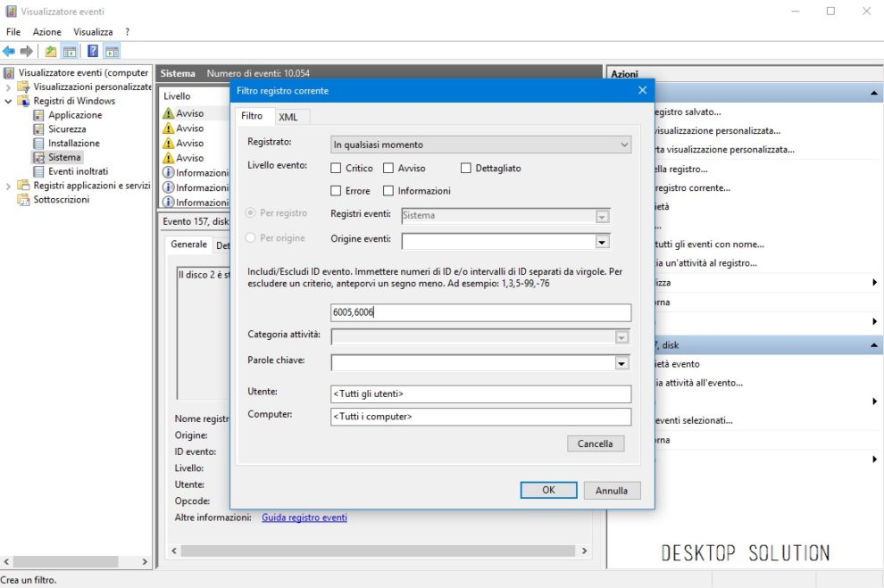Select Eventi inoltrati in the tree
Image resolution: width=884 pixels, height=588 pixels.
coord(78,171)
